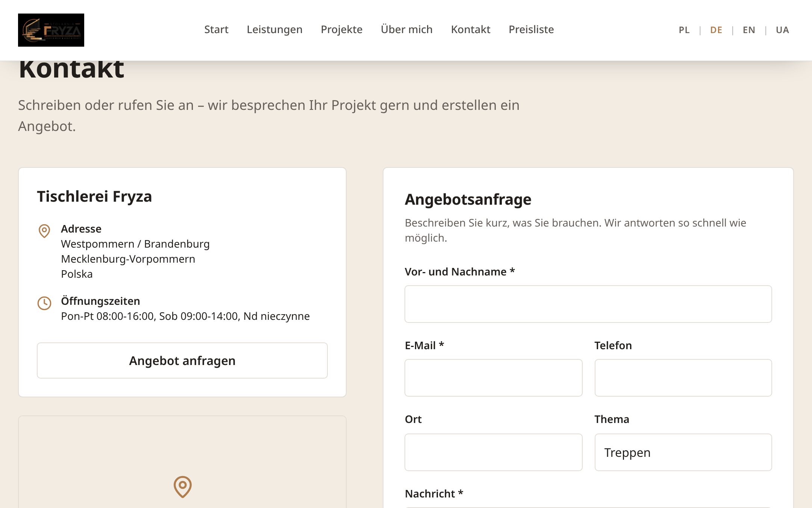Change language to UA
Image resolution: width=812 pixels, height=508 pixels.
click(782, 30)
